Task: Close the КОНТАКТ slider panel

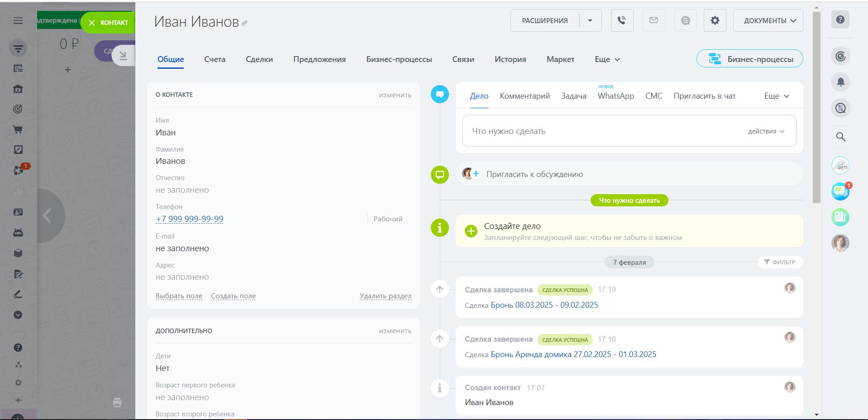Action: click(x=108, y=23)
